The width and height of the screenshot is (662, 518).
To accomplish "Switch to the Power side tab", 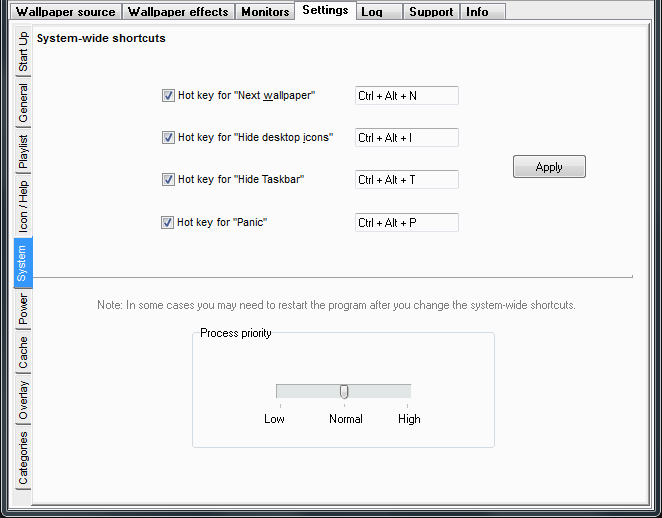I will pyautogui.click(x=23, y=311).
